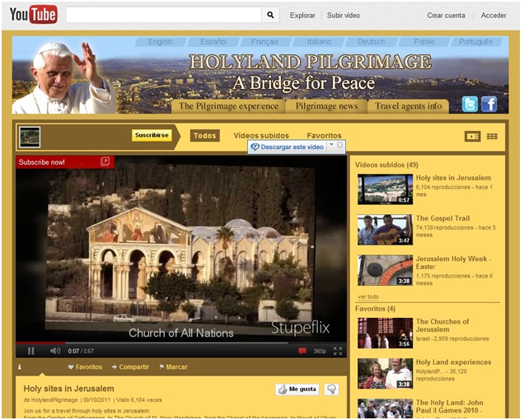Click the search magnifier button
Screen dimensions: 524x420
[270, 15]
